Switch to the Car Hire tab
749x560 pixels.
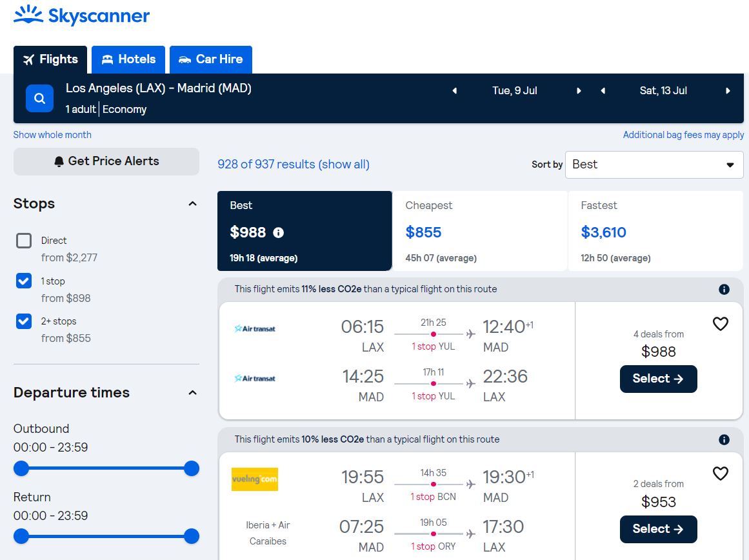point(211,60)
